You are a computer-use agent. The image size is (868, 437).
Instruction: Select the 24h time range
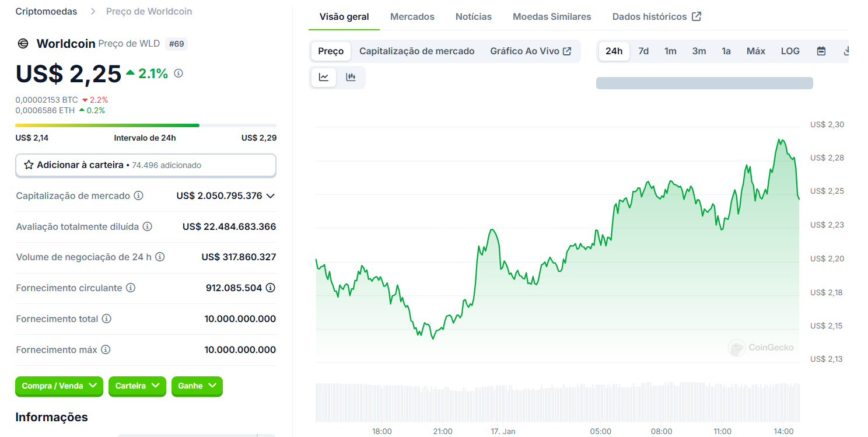pyautogui.click(x=614, y=51)
